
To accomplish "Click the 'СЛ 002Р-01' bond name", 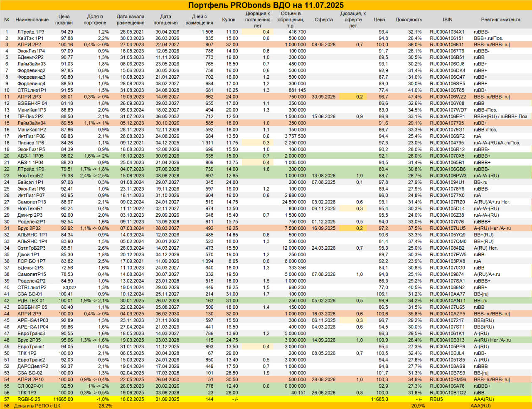I will coord(30,386).
